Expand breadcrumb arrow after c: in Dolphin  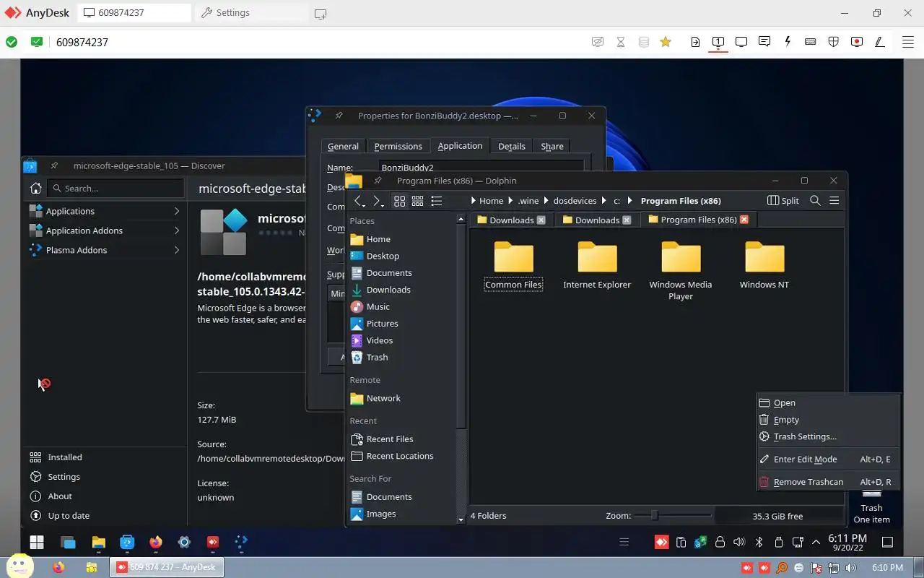coord(629,201)
